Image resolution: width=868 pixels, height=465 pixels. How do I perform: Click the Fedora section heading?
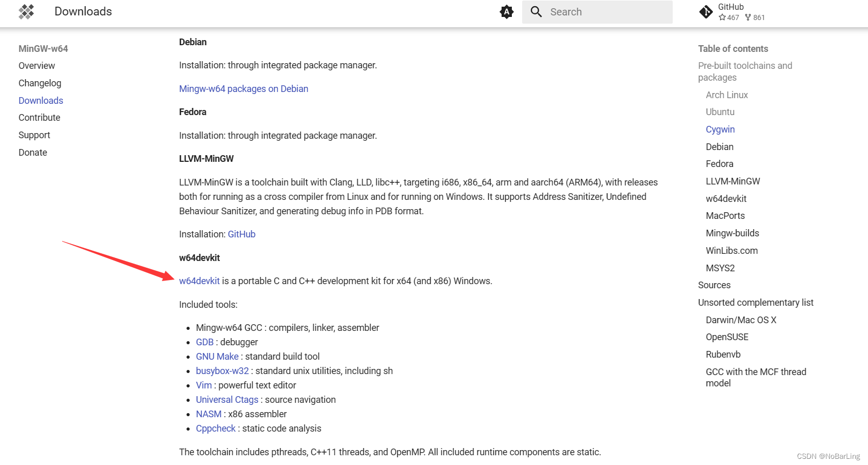[x=193, y=112]
